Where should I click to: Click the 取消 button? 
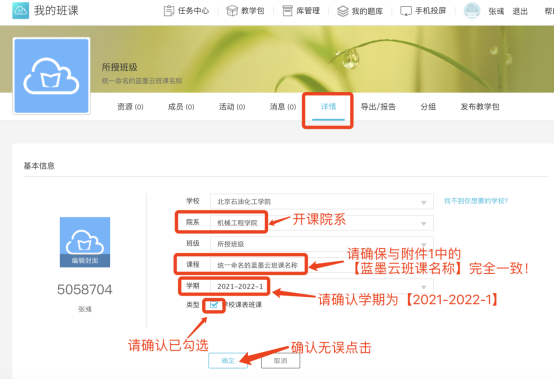281,361
